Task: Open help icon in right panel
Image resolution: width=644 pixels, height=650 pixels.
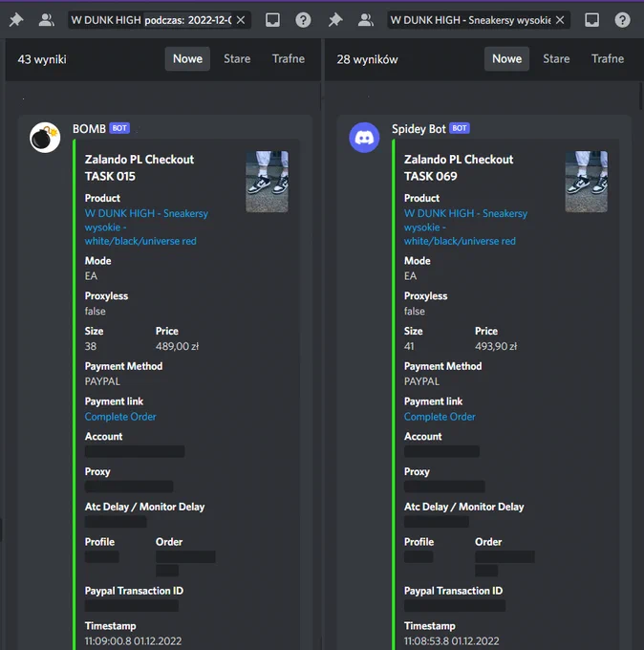Action: [622, 20]
